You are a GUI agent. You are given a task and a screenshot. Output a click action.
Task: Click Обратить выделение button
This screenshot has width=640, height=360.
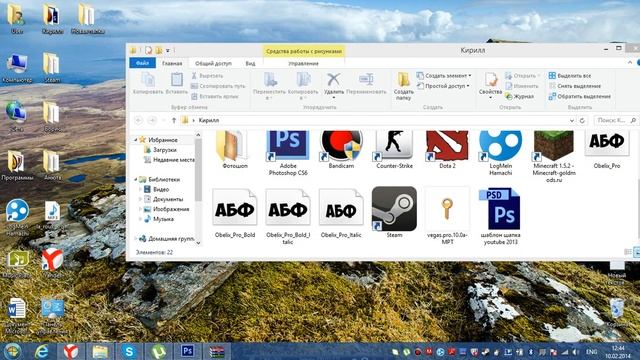click(580, 96)
